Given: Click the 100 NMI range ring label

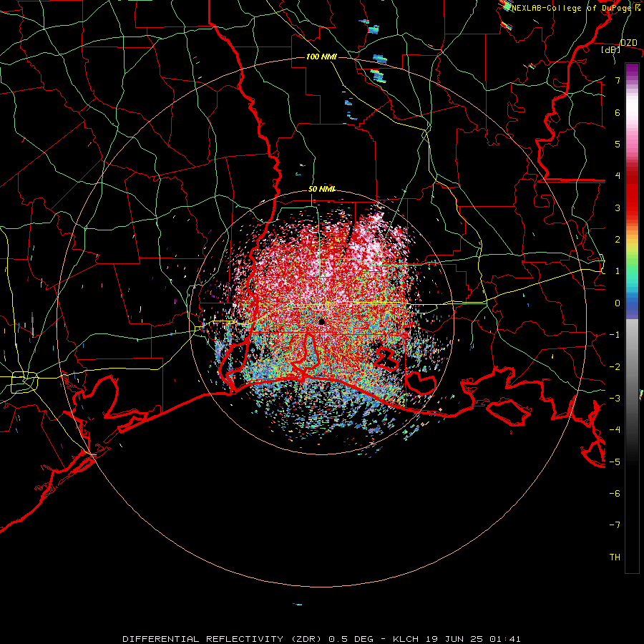Looking at the screenshot, I should [321, 57].
